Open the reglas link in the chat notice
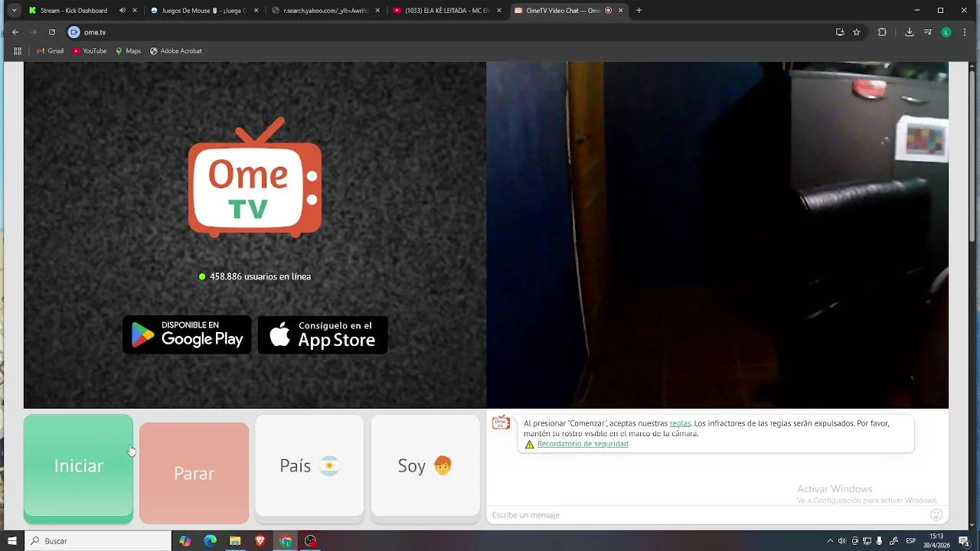Screen dimensions: 980x551 pos(680,423)
